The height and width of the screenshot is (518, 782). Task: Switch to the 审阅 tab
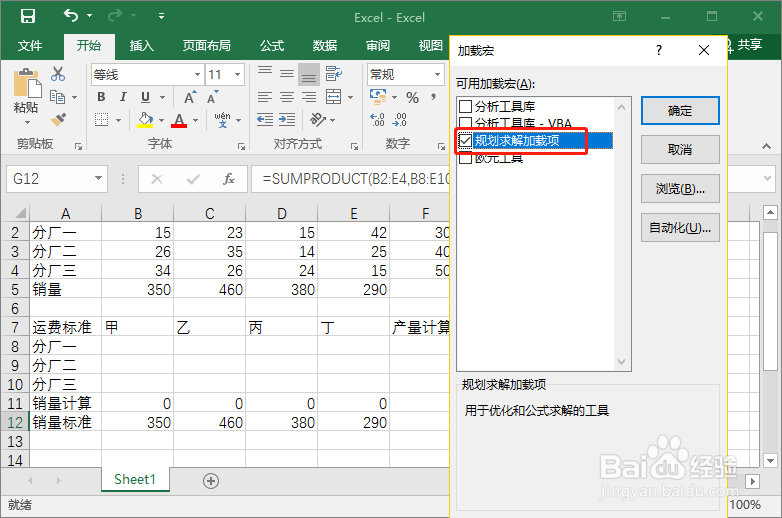pyautogui.click(x=378, y=46)
